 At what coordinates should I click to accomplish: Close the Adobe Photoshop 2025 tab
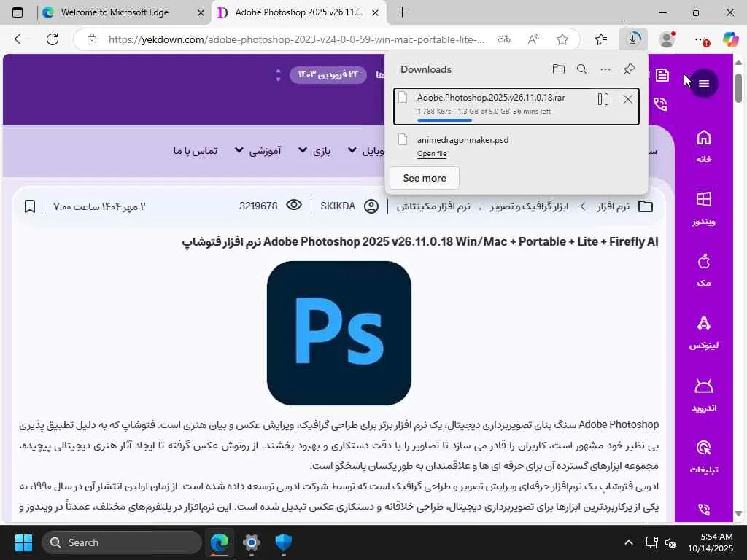point(376,13)
